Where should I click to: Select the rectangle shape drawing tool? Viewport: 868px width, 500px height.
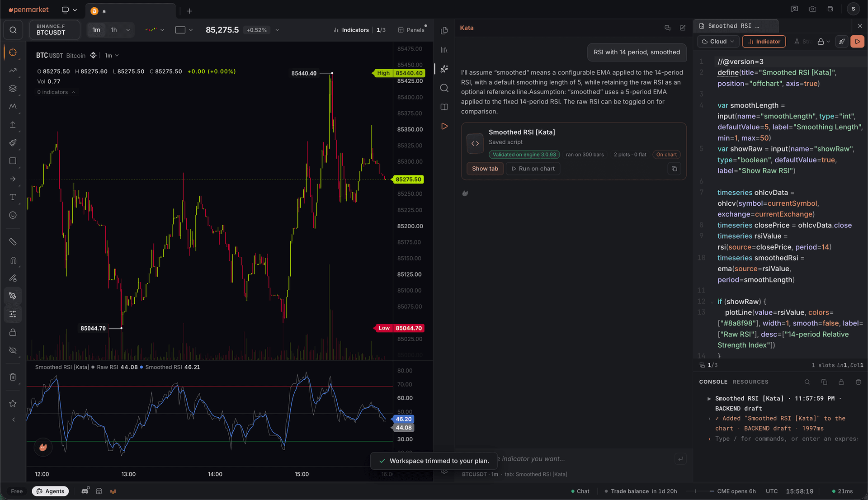tap(13, 161)
